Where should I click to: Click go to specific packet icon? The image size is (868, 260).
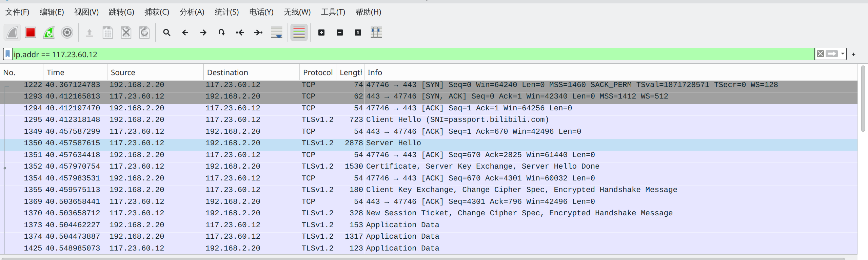click(x=221, y=32)
